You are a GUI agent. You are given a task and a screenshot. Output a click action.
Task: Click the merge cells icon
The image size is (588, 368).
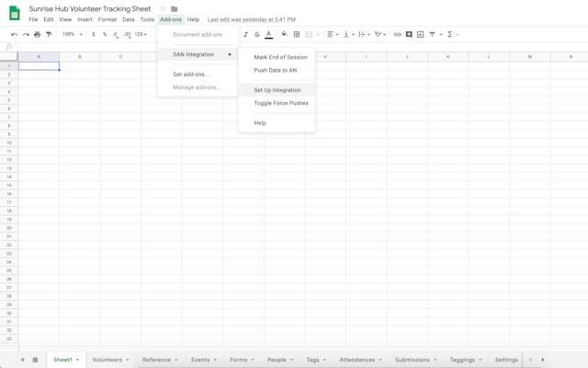pyautogui.click(x=309, y=34)
